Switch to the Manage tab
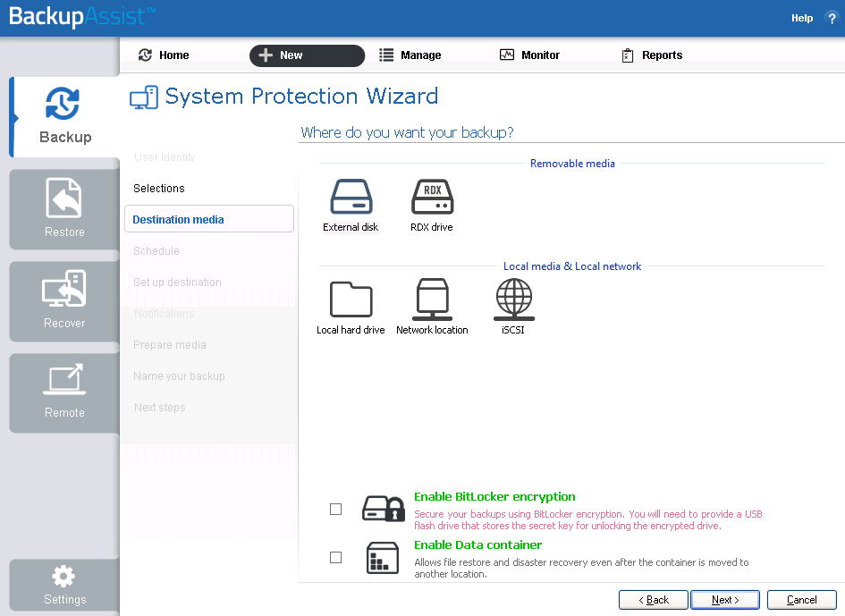This screenshot has width=845, height=616. [410, 55]
